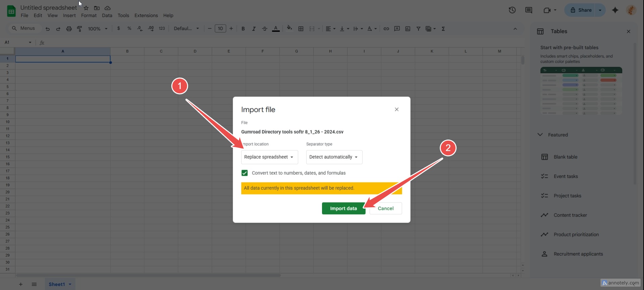The width and height of the screenshot is (644, 290).
Task: Open the fill color picker
Action: click(289, 28)
